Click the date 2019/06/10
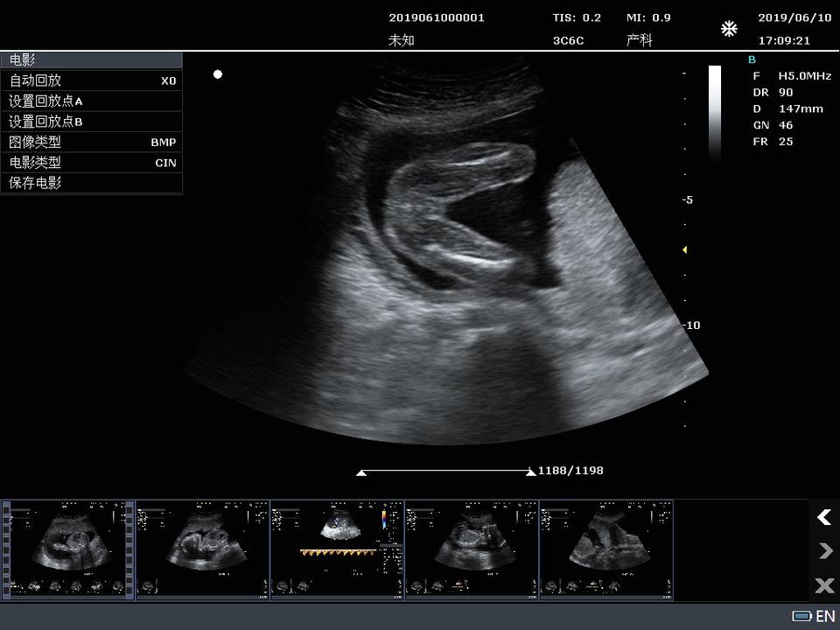 click(794, 17)
